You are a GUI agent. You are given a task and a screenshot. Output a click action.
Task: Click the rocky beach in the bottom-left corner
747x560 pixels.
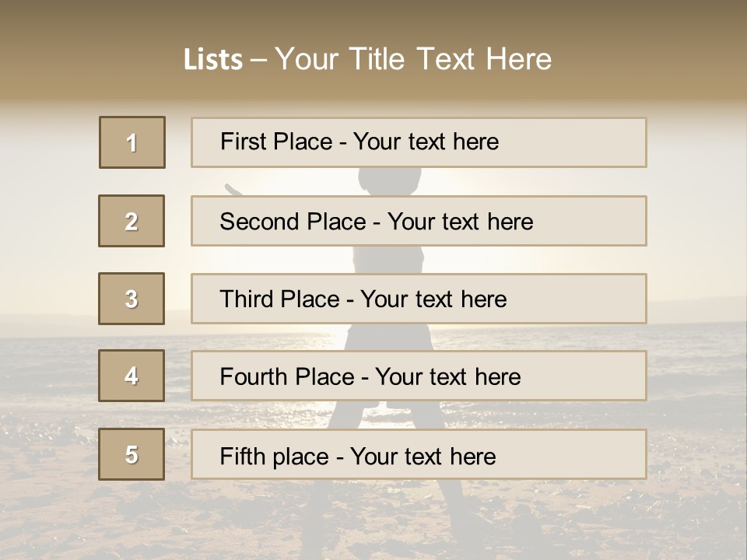(47, 521)
